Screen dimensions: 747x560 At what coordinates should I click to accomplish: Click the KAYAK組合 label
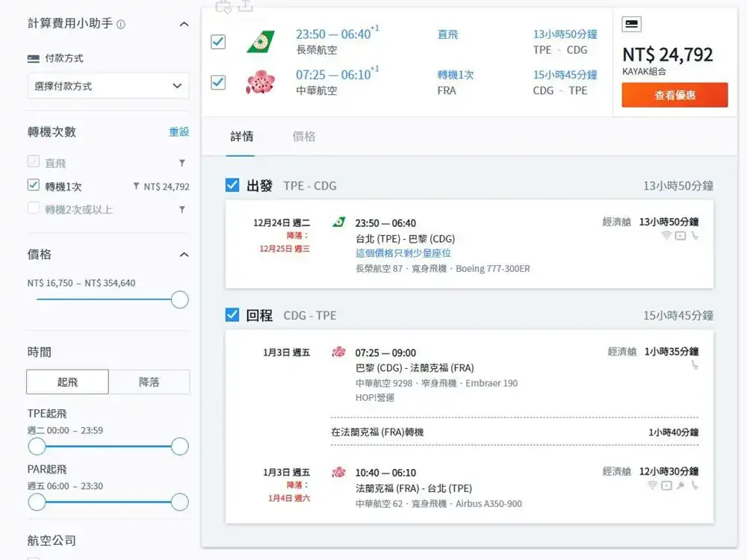coord(644,72)
